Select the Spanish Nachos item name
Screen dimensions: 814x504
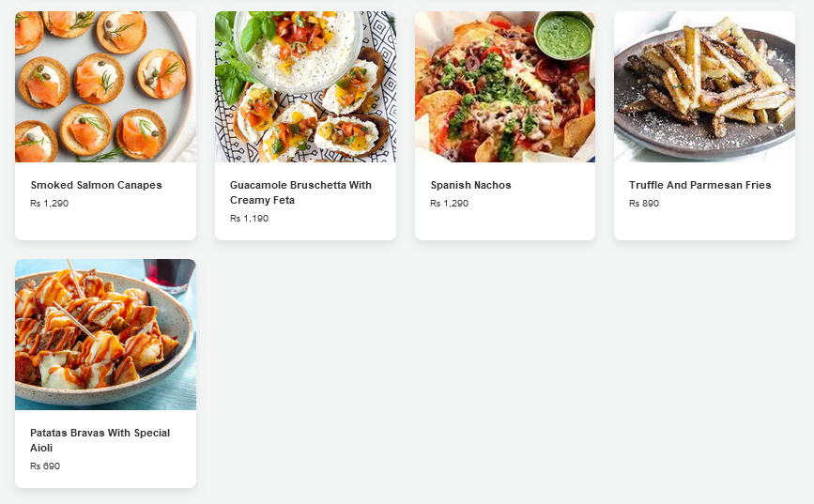click(x=471, y=185)
